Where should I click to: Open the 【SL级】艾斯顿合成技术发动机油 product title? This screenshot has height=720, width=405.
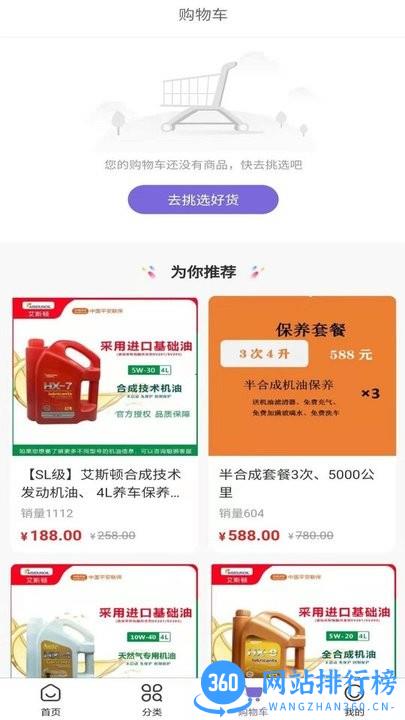[x=101, y=484]
